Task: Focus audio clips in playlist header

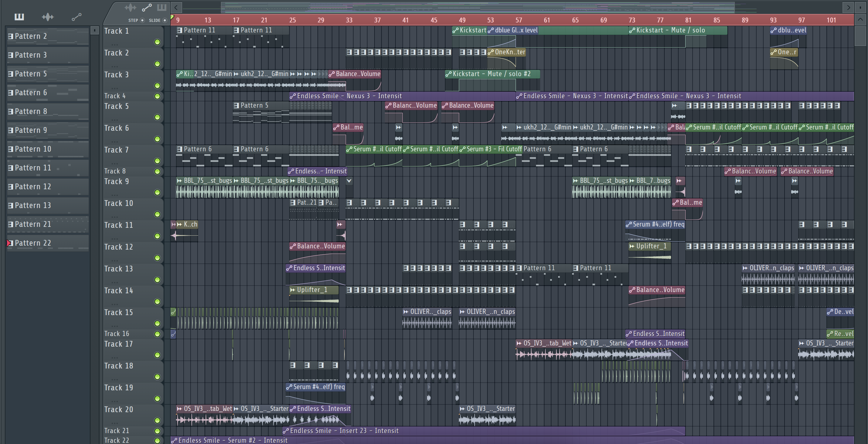Action: click(x=131, y=7)
